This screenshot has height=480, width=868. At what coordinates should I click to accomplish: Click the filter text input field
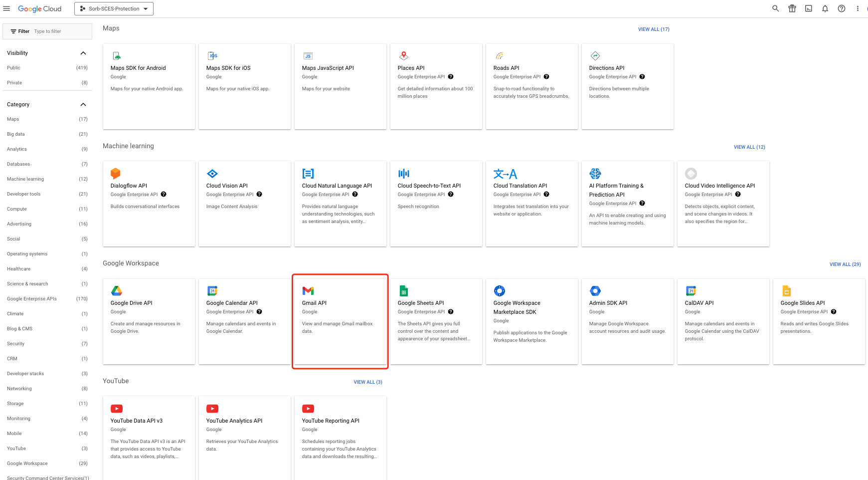(x=55, y=31)
